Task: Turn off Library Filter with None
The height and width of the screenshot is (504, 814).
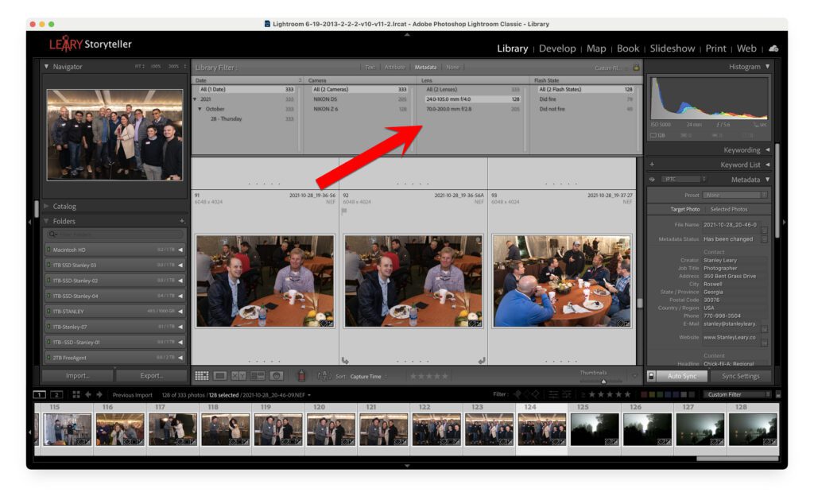Action: click(x=452, y=68)
